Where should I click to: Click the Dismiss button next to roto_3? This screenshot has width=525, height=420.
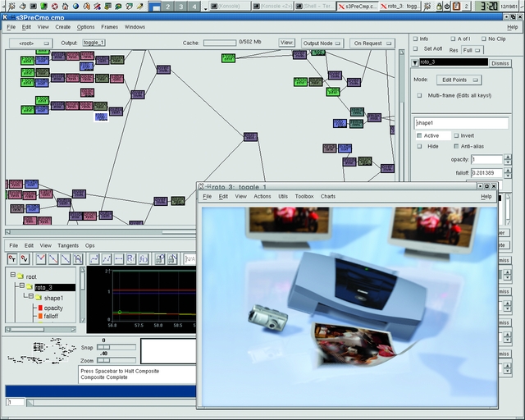[500, 62]
